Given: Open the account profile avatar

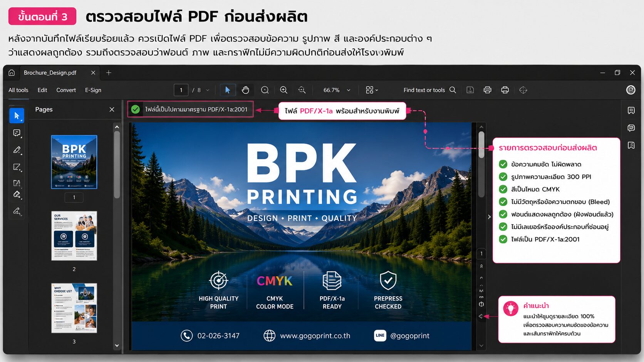Looking at the screenshot, I should coord(631,90).
